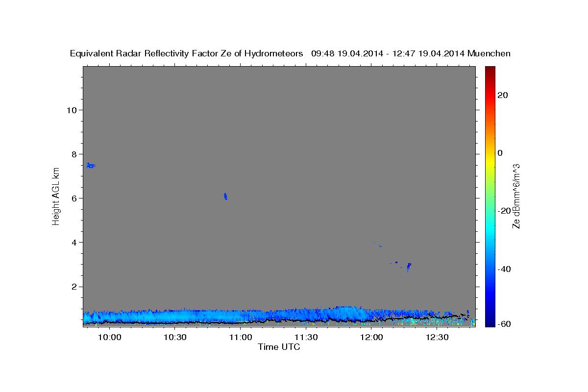Image resolution: width=588 pixels, height=392 pixels.
Task: Click the time tick label "12:00"
Action: tap(371, 338)
